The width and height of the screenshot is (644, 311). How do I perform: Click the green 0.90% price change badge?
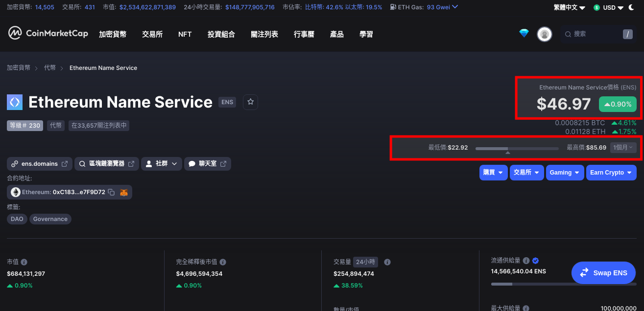click(618, 104)
